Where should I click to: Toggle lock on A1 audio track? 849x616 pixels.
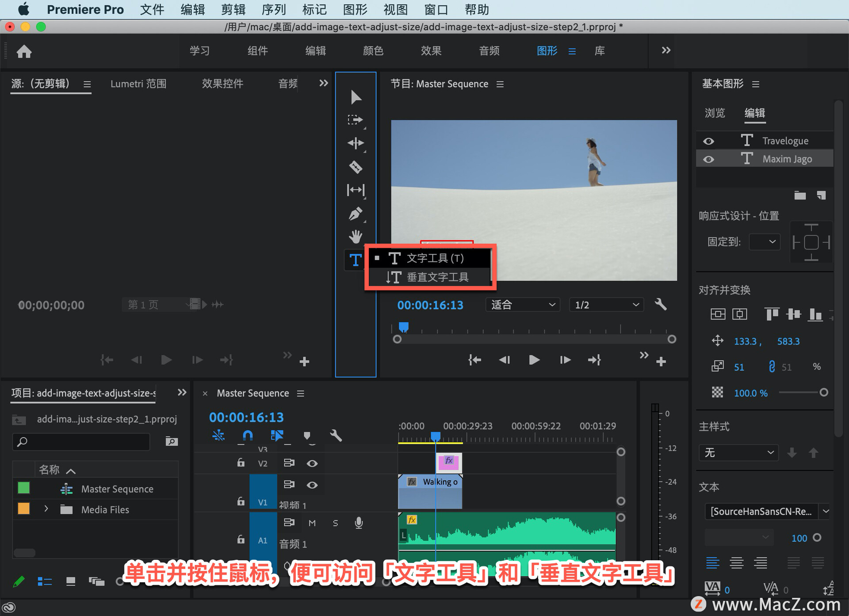click(241, 539)
